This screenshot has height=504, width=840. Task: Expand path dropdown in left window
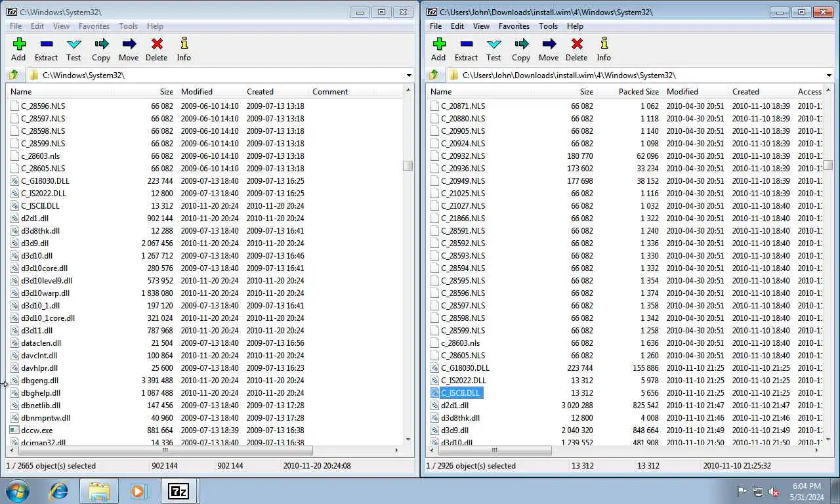pos(409,75)
